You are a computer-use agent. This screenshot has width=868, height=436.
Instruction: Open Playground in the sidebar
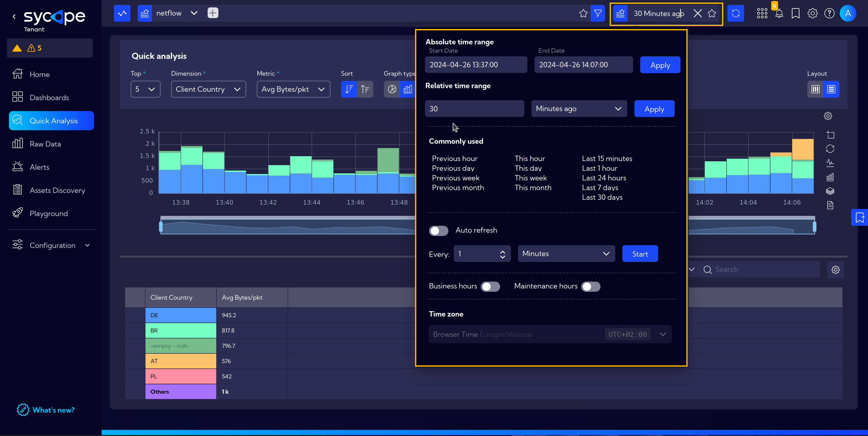coord(51,214)
